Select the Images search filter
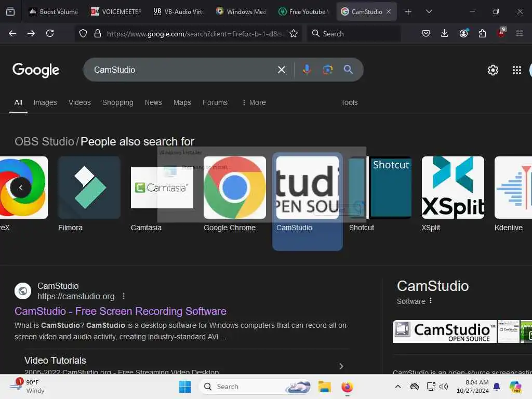Screen dimensions: 532x399 [x=45, y=102]
